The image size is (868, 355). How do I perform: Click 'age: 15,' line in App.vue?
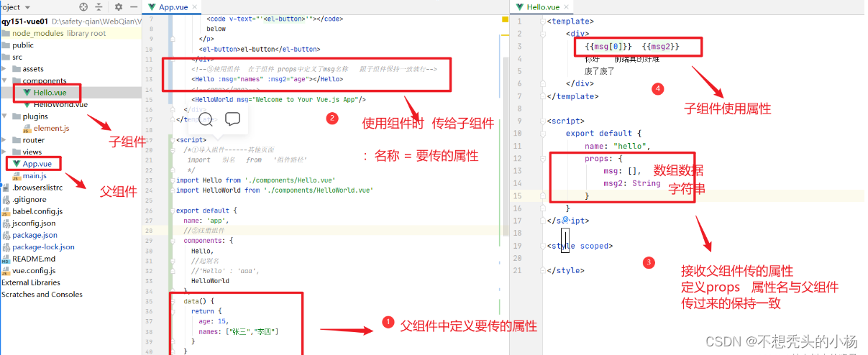(x=213, y=321)
